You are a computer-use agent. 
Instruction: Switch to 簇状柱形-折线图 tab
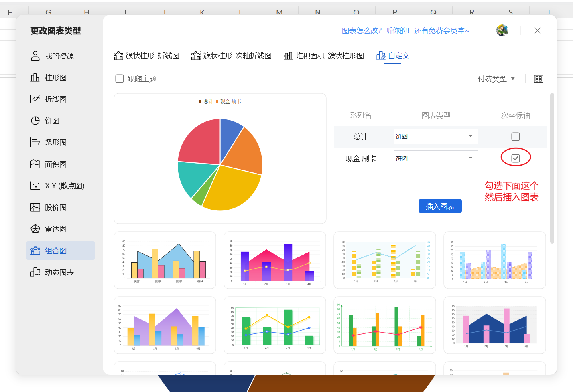146,56
